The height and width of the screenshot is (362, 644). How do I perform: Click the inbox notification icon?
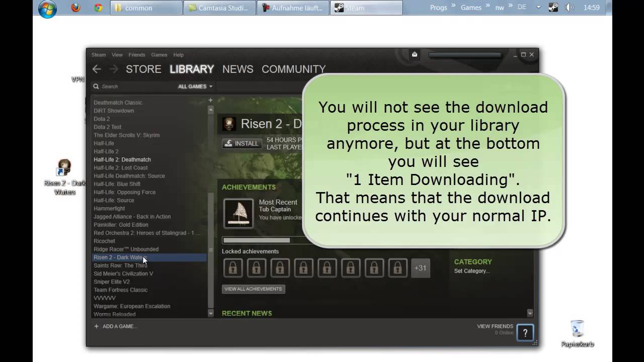coord(415,54)
